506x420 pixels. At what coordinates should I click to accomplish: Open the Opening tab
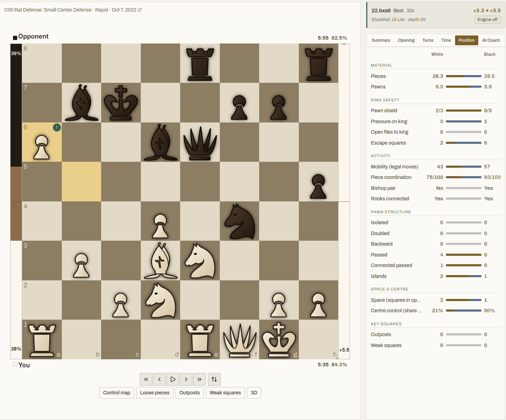406,40
